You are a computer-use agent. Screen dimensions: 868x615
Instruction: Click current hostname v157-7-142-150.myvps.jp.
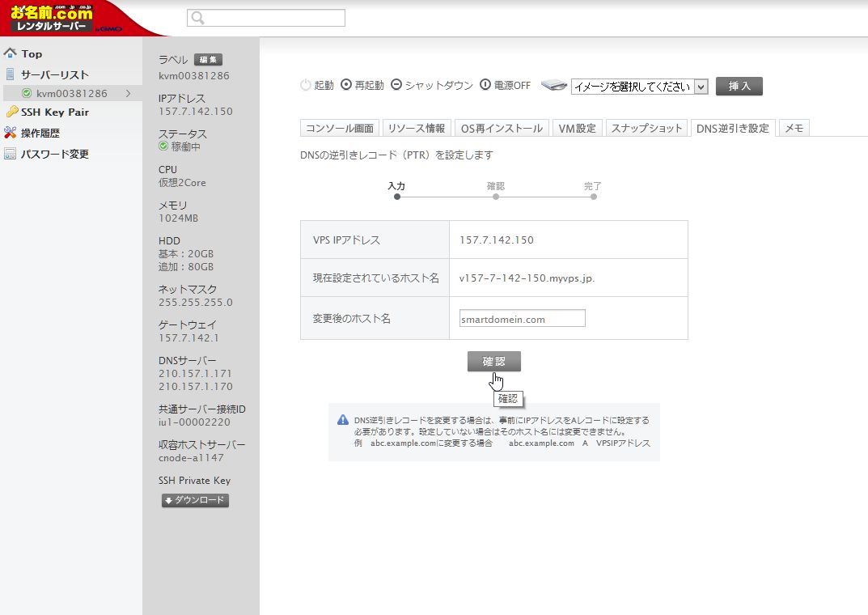(x=527, y=278)
